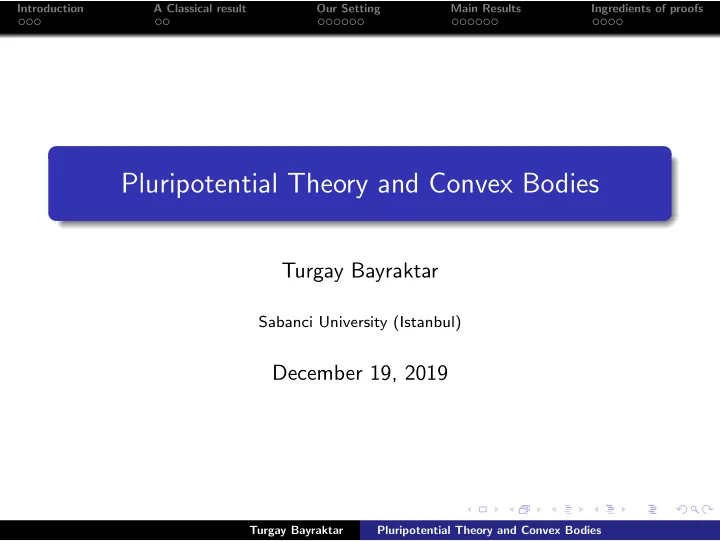Jump to Main Results section
The image size is (720, 541).
(486, 8)
